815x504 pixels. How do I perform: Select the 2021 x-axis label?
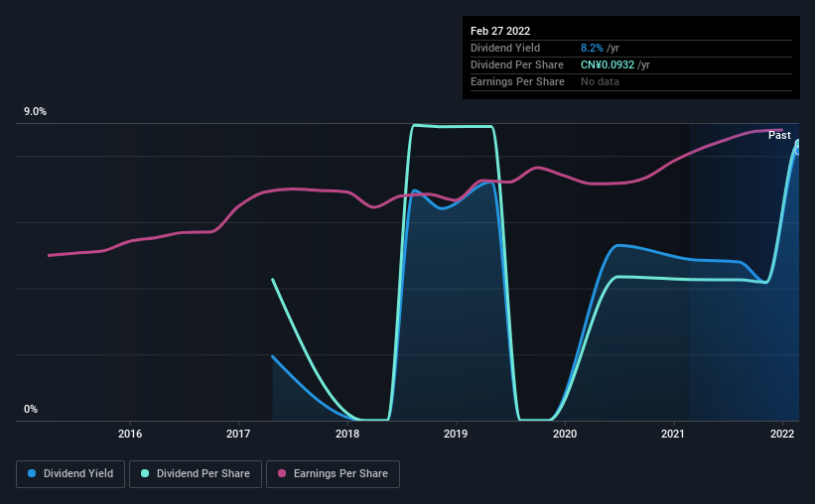(673, 434)
